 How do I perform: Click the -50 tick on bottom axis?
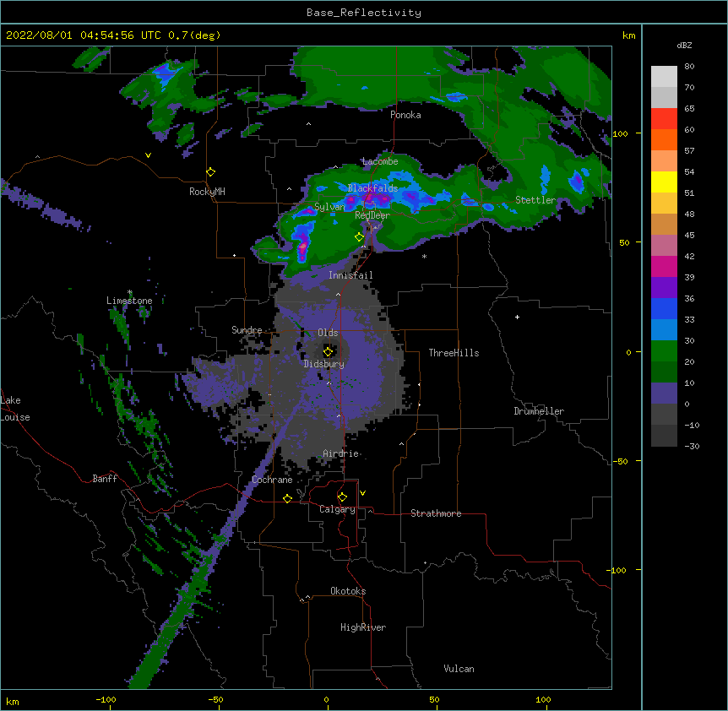click(215, 699)
